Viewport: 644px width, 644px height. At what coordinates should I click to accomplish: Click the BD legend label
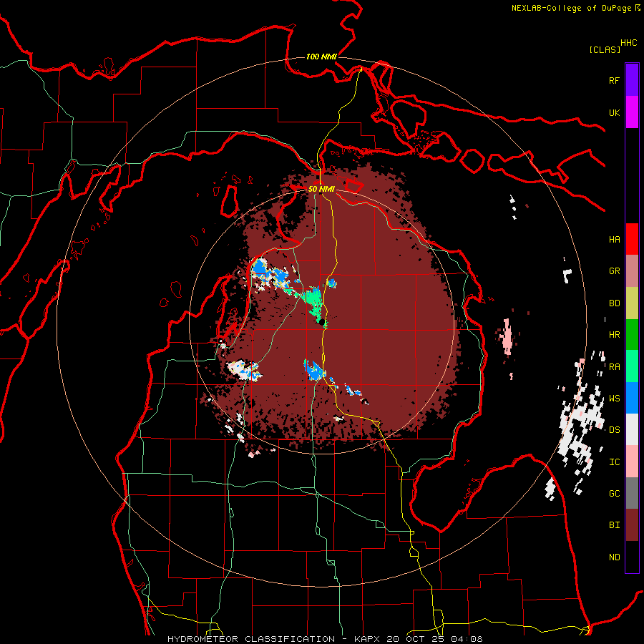(614, 303)
